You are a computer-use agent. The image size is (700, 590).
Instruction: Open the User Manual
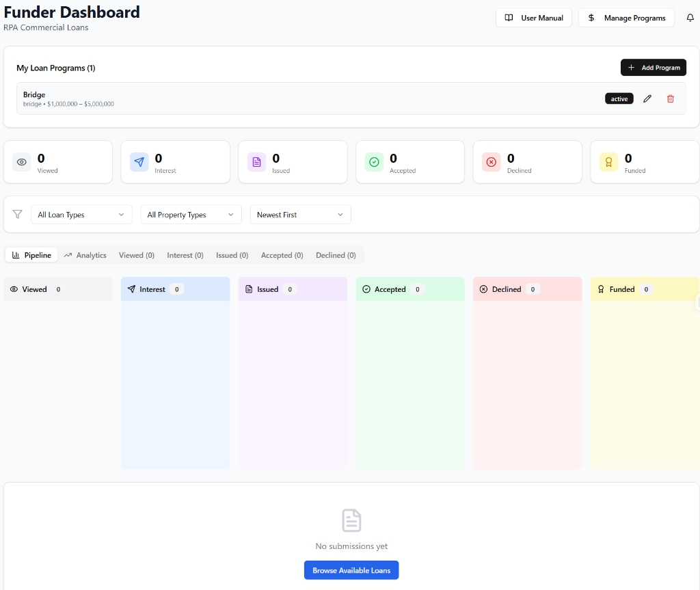[533, 18]
